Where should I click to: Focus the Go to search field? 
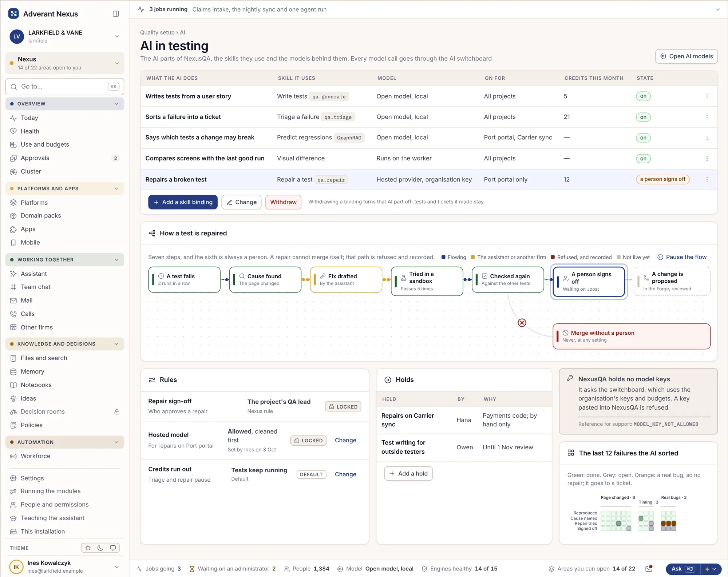pyautogui.click(x=65, y=87)
